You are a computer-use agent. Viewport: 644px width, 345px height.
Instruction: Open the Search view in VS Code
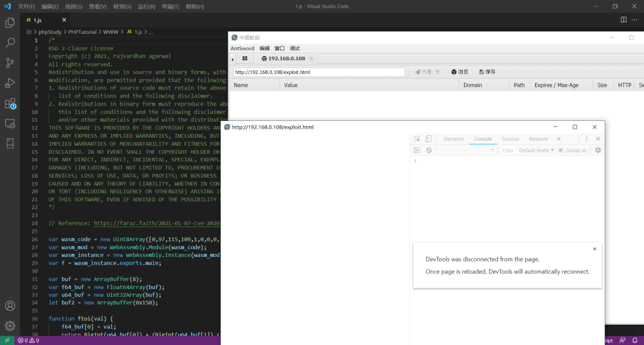tap(10, 43)
